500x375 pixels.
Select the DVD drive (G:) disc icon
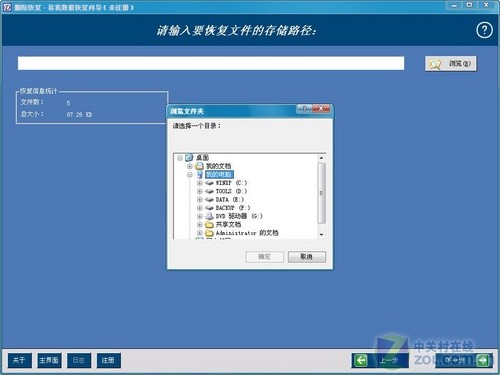coord(209,216)
